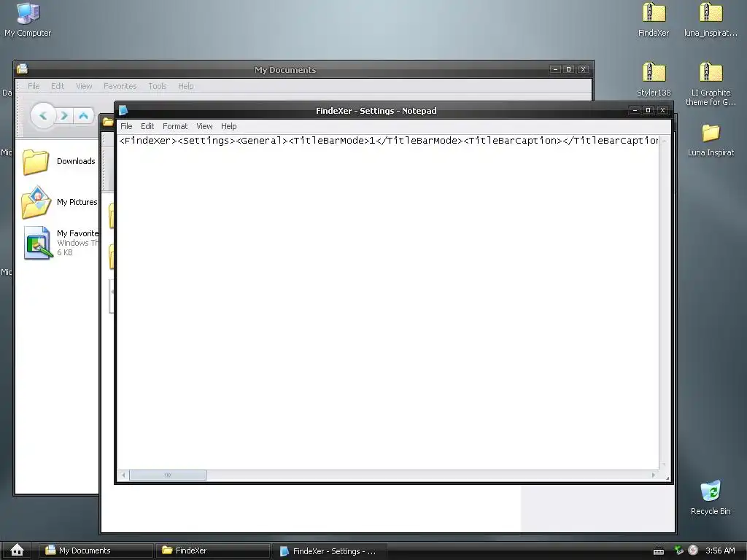Click the Up folder arrow in My Documents

83,116
